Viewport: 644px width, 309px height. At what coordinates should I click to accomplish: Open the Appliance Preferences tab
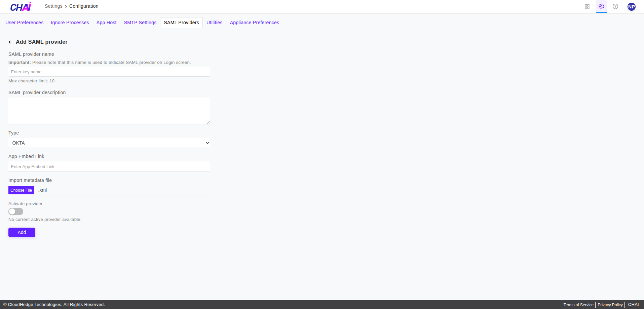click(x=254, y=22)
